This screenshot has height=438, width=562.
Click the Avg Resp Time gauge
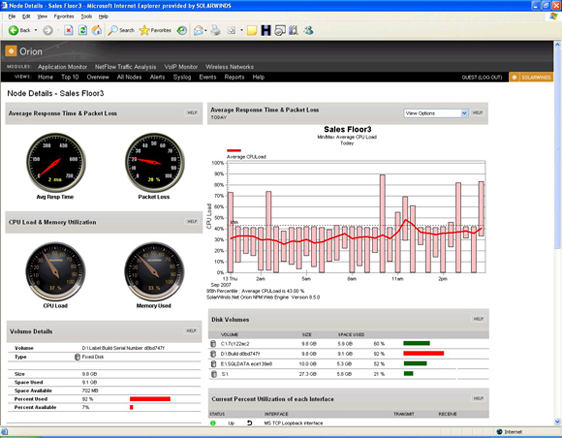click(56, 163)
